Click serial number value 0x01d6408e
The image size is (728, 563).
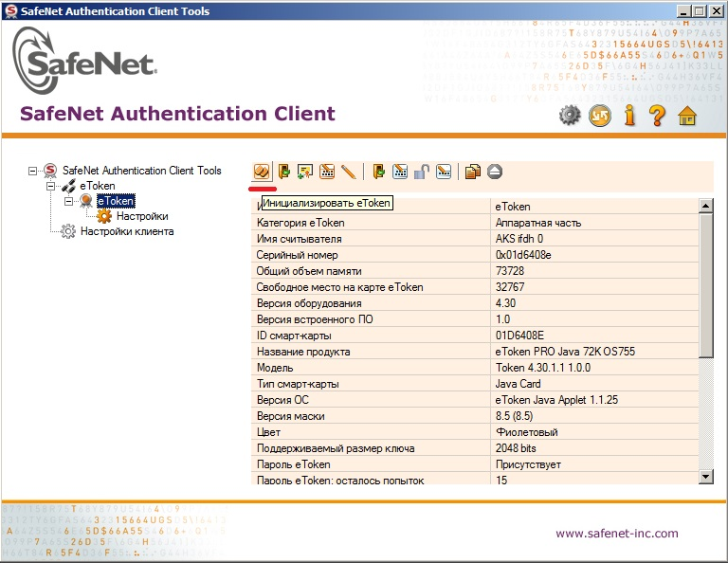(x=523, y=255)
